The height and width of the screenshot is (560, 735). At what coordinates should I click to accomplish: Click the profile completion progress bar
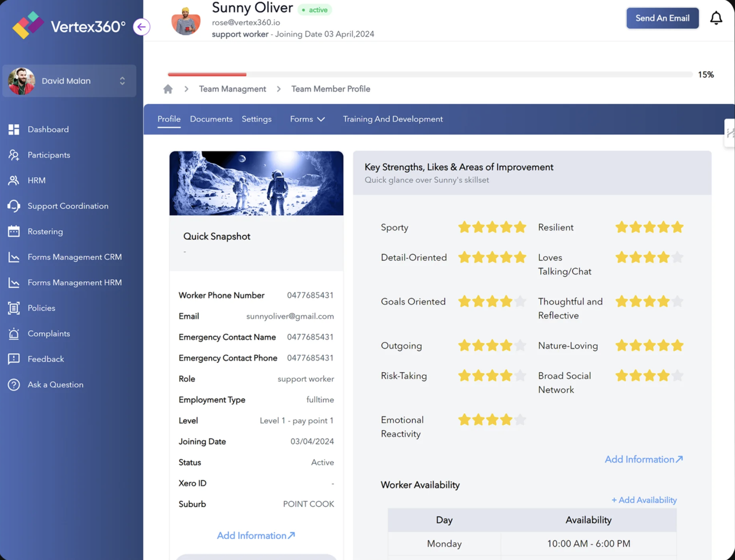click(430, 74)
